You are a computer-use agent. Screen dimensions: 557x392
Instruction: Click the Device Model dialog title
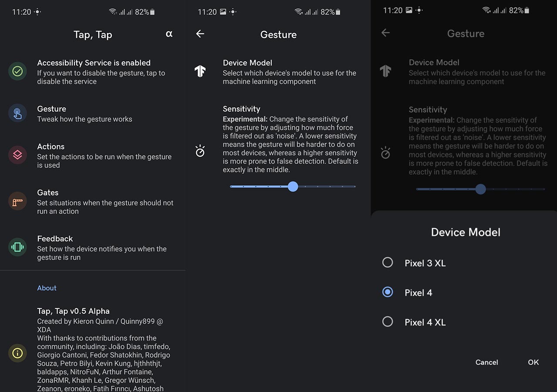click(466, 232)
